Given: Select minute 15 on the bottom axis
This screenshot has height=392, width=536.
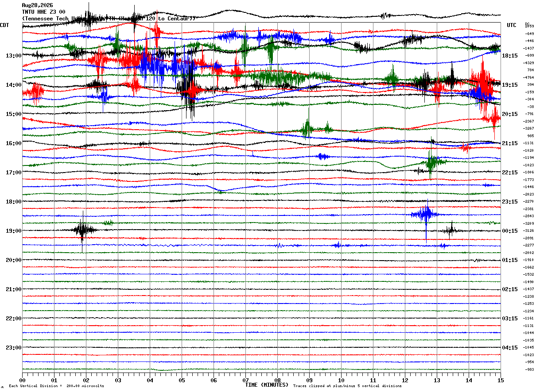Looking at the screenshot, I should [501, 380].
